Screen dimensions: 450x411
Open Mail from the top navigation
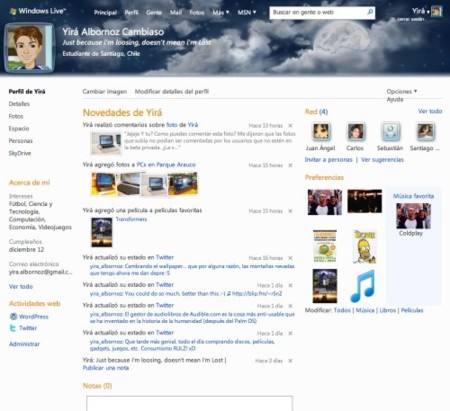[176, 13]
